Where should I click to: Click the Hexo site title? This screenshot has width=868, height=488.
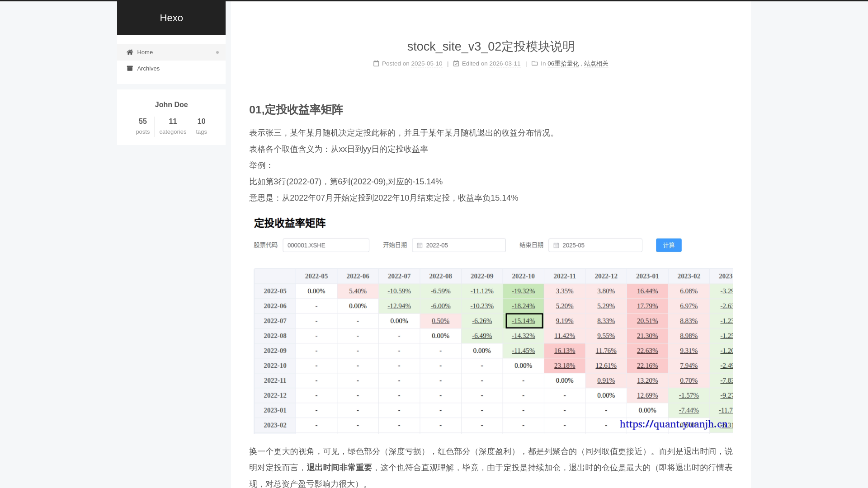[171, 18]
